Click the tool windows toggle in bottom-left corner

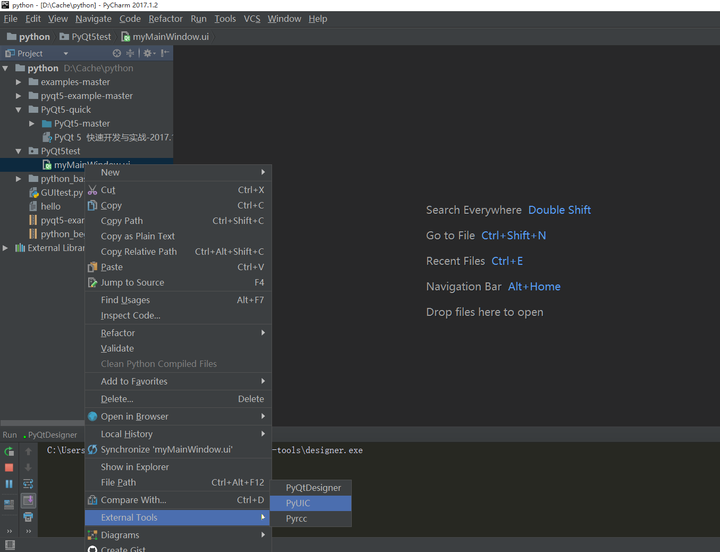(9, 545)
